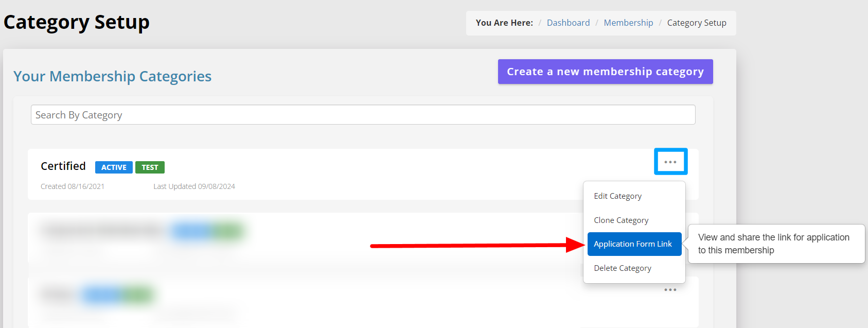The height and width of the screenshot is (328, 868).
Task: Create a new membership category
Action: click(x=605, y=72)
